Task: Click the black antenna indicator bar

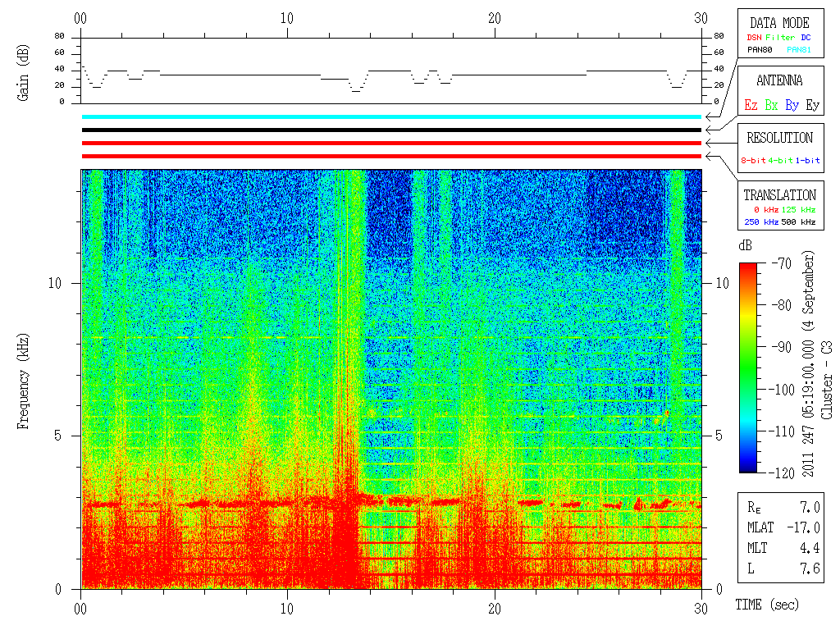Action: [391, 130]
